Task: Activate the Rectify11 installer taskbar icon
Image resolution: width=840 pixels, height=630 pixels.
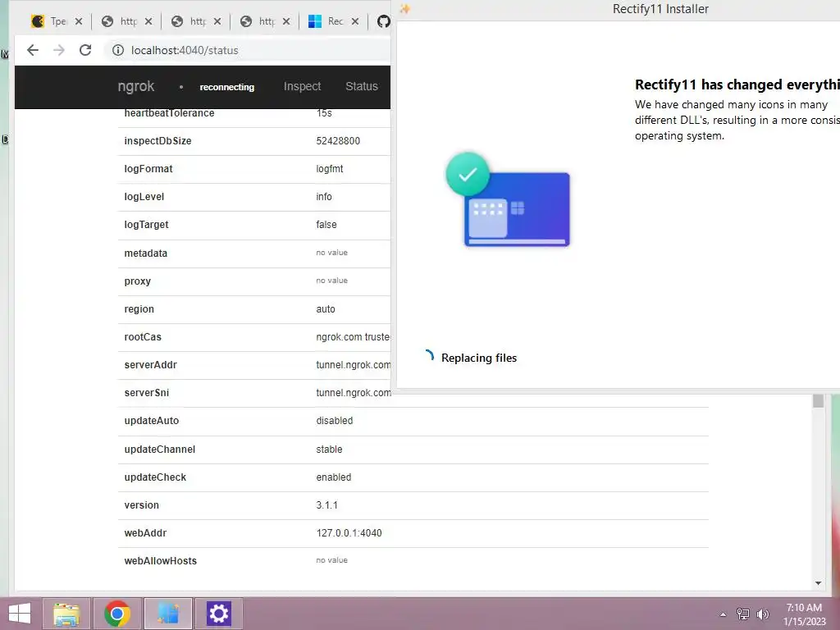Action: click(x=168, y=614)
